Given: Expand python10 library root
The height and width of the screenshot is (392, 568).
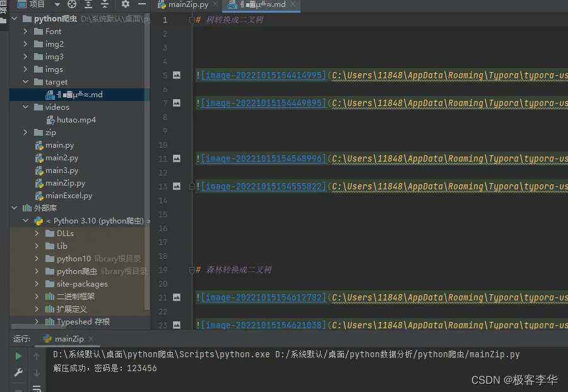Looking at the screenshot, I should (x=37, y=259).
